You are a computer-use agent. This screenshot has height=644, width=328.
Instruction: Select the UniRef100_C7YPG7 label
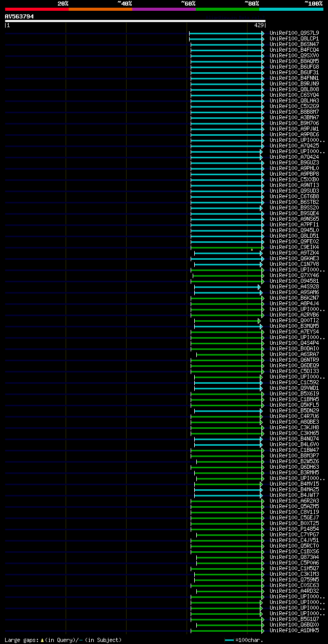point(294,534)
